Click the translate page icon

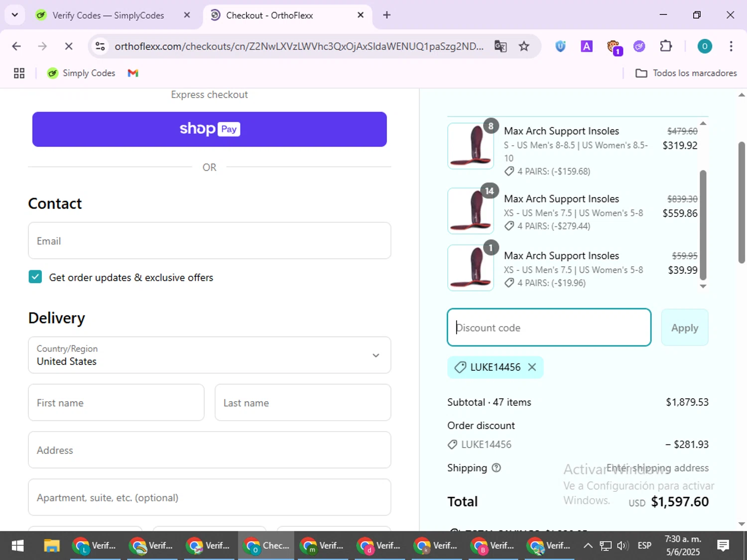(x=500, y=46)
